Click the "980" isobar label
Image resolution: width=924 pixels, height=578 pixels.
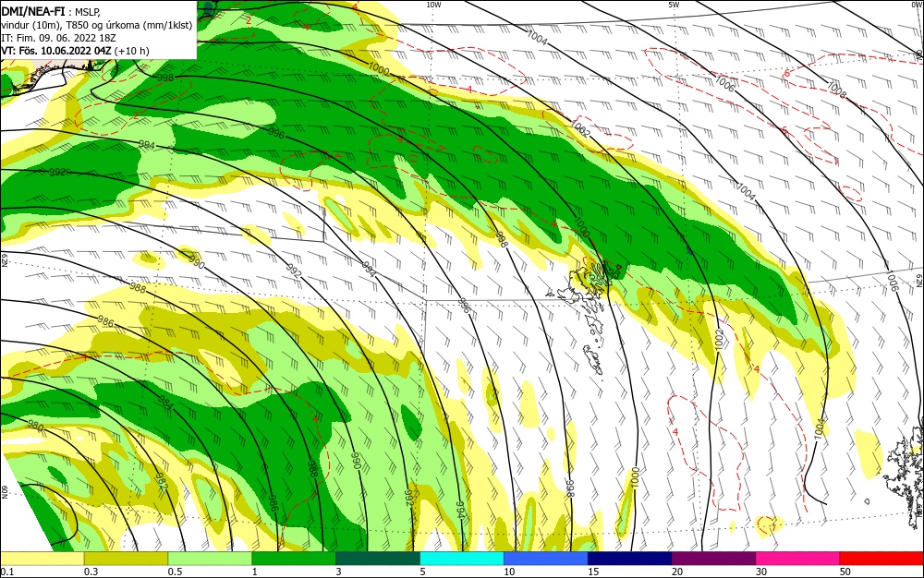pyautogui.click(x=35, y=427)
